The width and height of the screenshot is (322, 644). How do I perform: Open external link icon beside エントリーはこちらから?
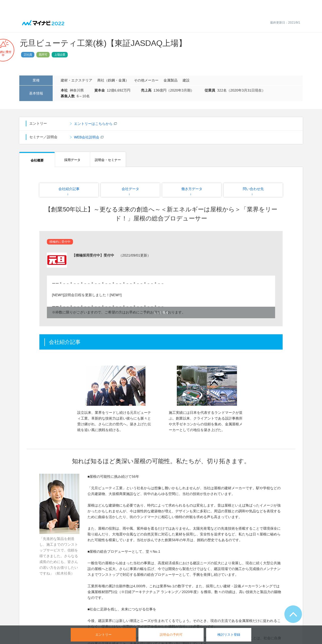[115, 124]
